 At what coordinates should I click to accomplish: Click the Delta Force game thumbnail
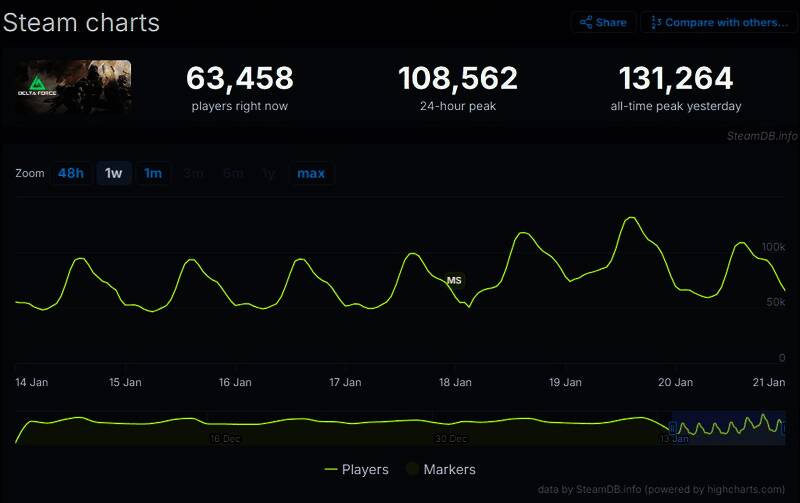pos(73,87)
